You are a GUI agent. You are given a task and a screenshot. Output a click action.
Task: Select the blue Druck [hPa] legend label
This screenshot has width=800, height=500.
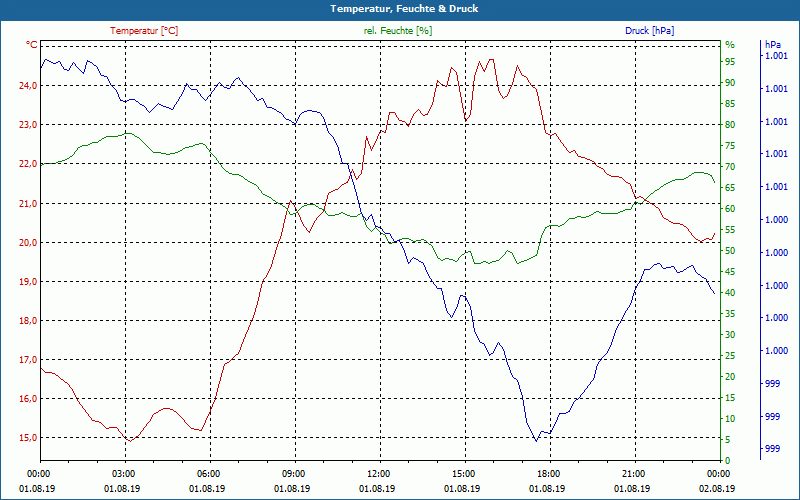[649, 31]
